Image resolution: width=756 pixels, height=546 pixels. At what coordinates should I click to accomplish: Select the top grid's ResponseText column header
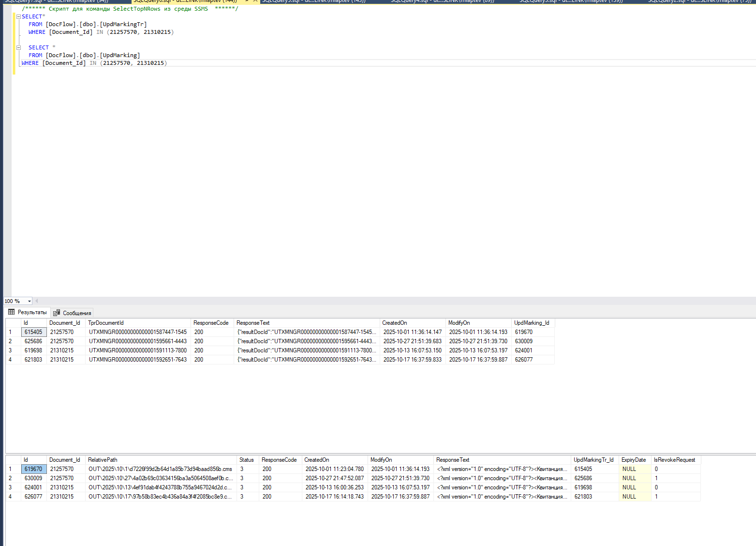click(307, 323)
